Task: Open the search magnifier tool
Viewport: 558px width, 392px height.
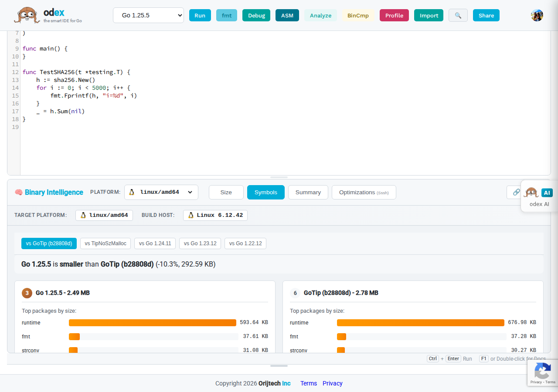Action: tap(458, 15)
